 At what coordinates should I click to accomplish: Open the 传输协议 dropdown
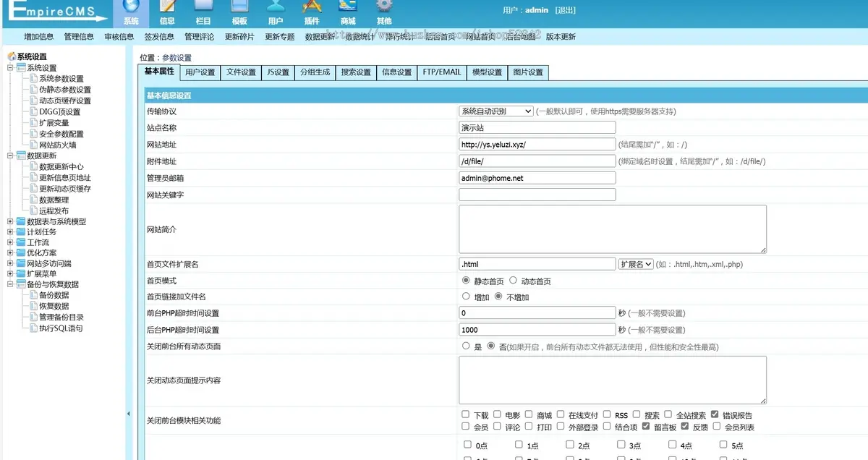pyautogui.click(x=496, y=111)
